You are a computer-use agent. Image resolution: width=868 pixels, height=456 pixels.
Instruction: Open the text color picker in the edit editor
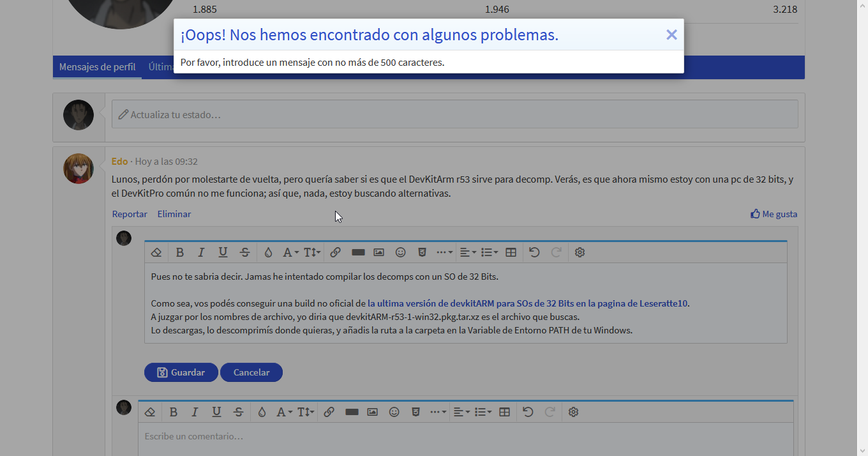tap(268, 252)
